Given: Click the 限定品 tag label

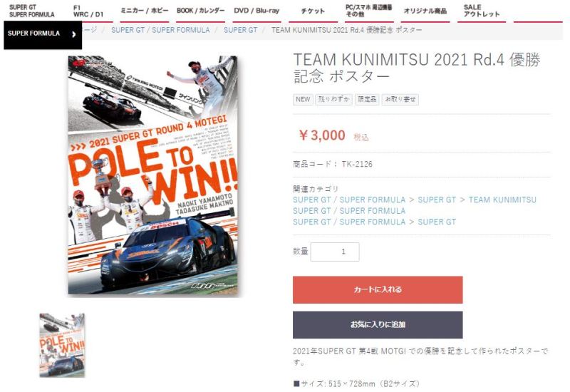Looking at the screenshot, I should [x=367, y=99].
